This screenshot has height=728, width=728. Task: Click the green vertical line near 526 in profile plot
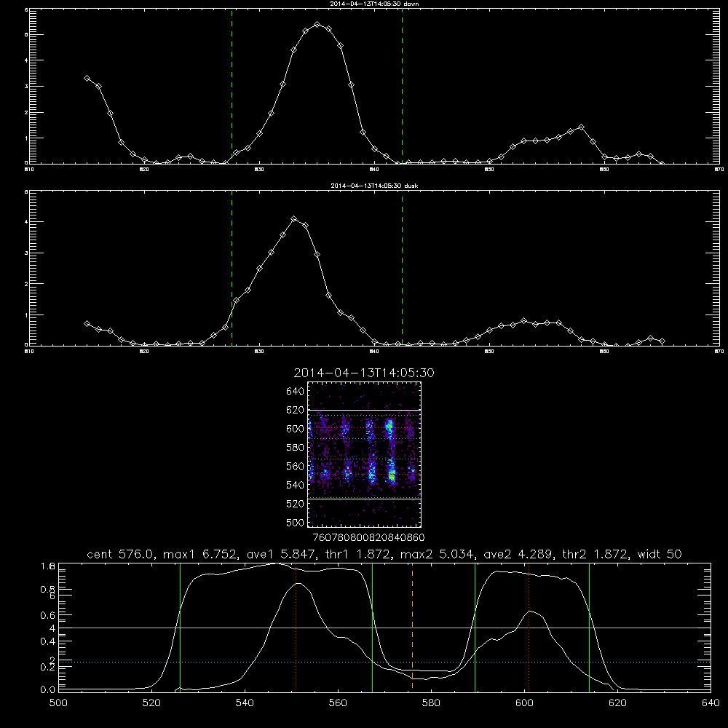pyautogui.click(x=180, y=627)
